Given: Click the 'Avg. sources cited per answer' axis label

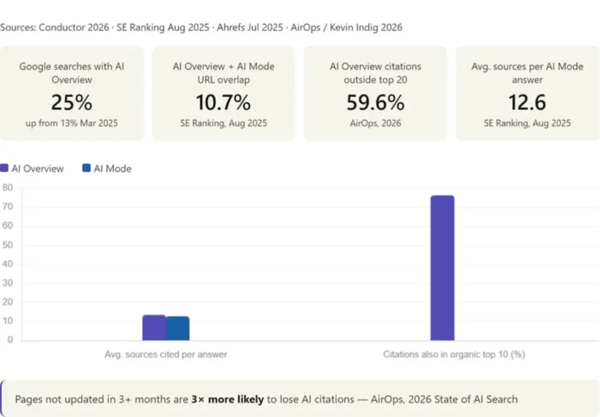Looking at the screenshot, I should (x=166, y=355).
